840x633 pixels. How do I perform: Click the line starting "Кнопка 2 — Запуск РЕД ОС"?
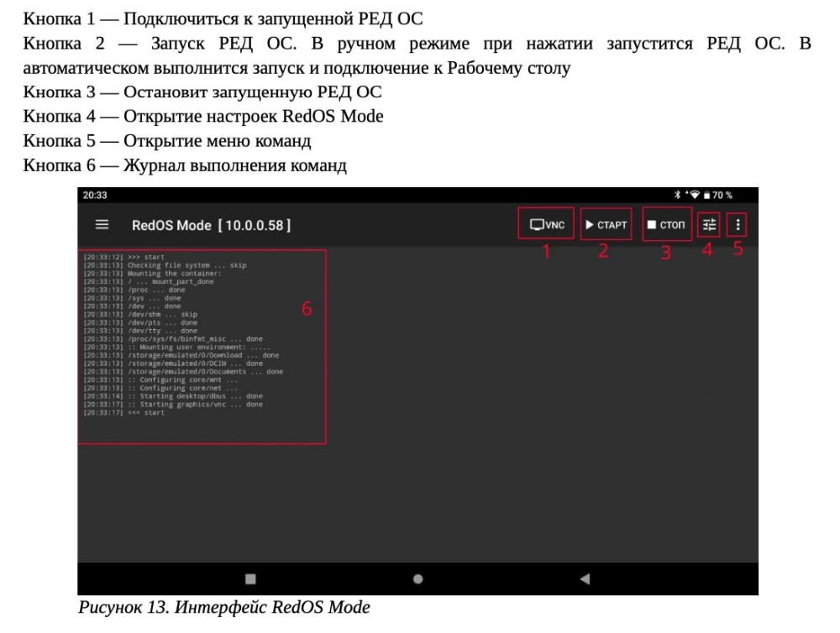[x=417, y=44]
